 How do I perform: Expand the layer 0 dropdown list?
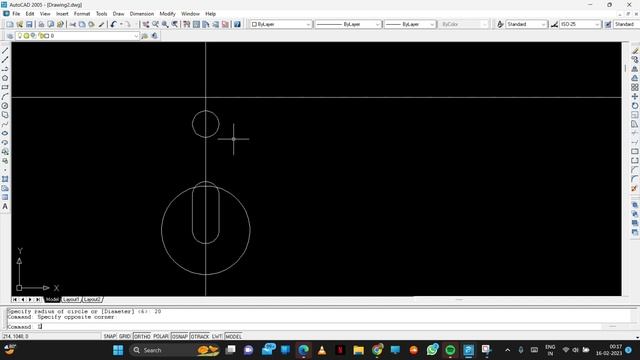coord(136,36)
